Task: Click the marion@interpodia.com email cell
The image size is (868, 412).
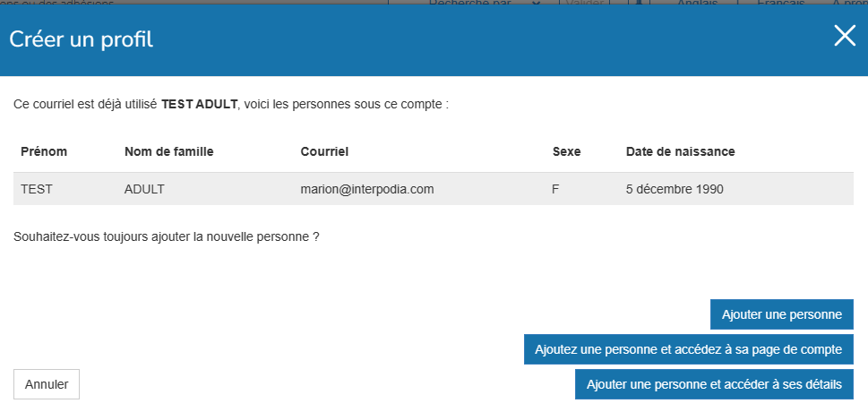Action: coord(367,189)
